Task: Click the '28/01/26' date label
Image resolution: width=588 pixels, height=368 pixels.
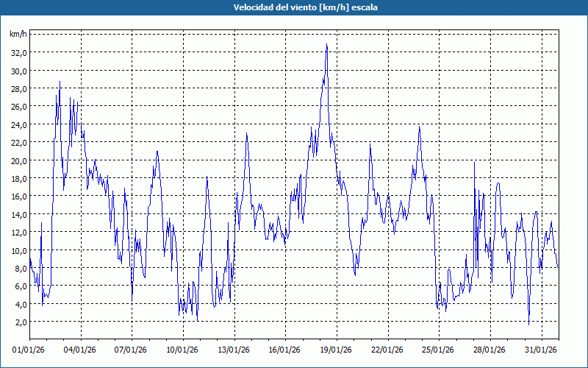Action: point(490,350)
